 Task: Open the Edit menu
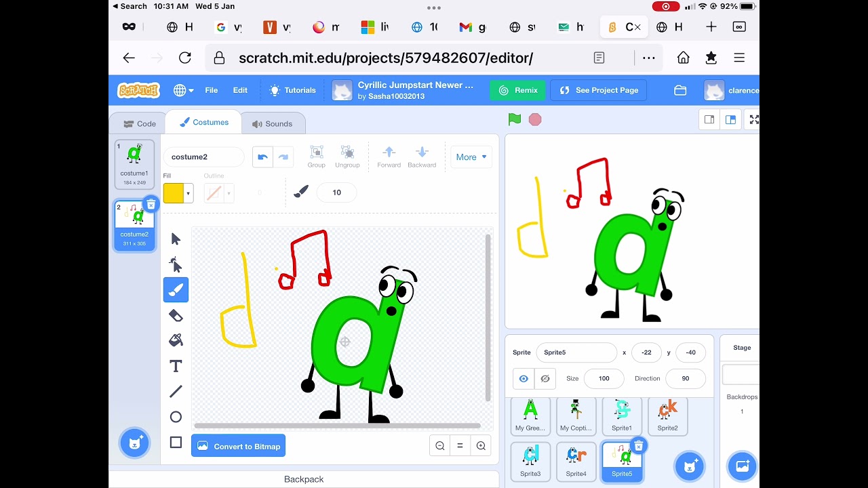pyautogui.click(x=240, y=90)
